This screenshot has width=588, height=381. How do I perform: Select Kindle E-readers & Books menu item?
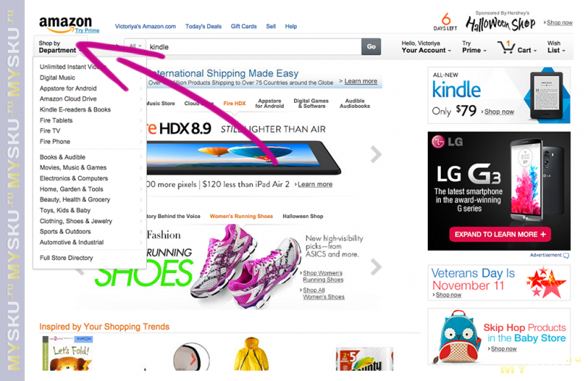(75, 109)
